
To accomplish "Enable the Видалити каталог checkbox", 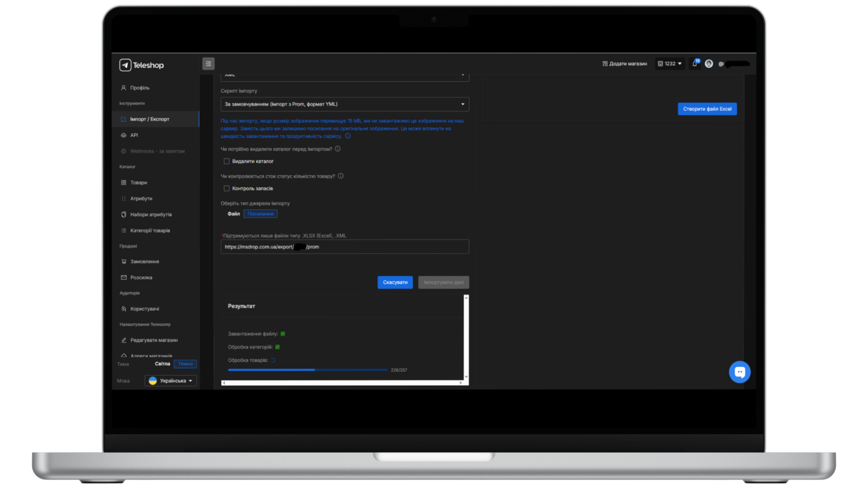I will click(226, 161).
